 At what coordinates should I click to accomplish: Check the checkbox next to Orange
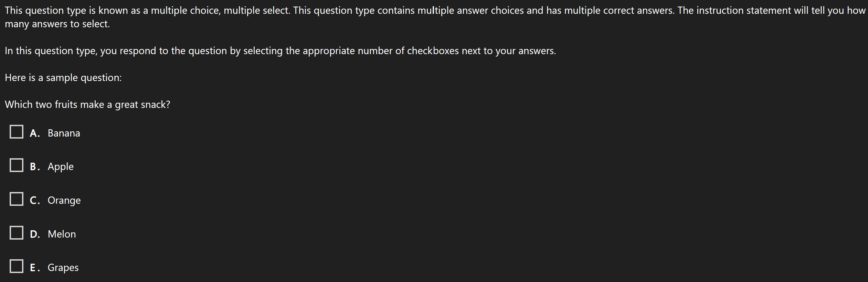(x=17, y=199)
